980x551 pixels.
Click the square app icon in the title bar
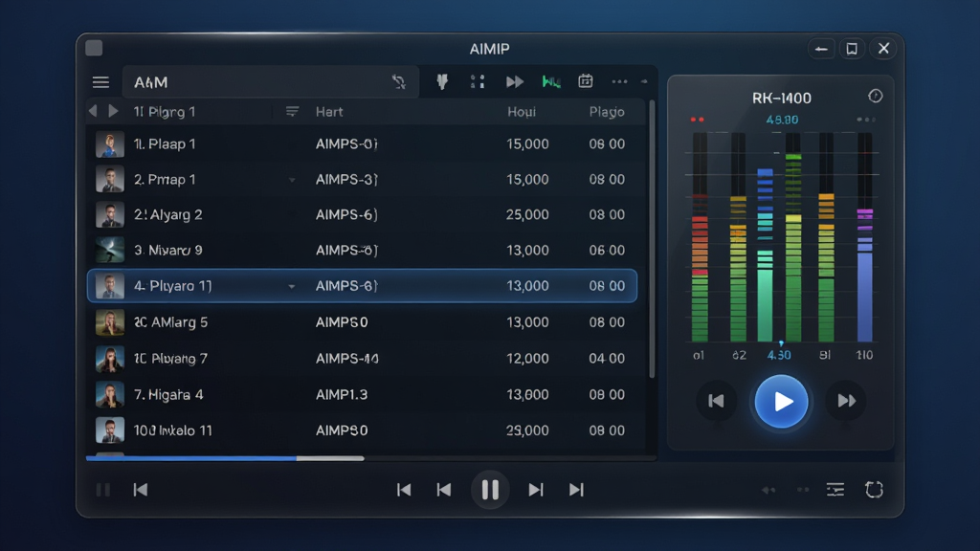point(94,48)
